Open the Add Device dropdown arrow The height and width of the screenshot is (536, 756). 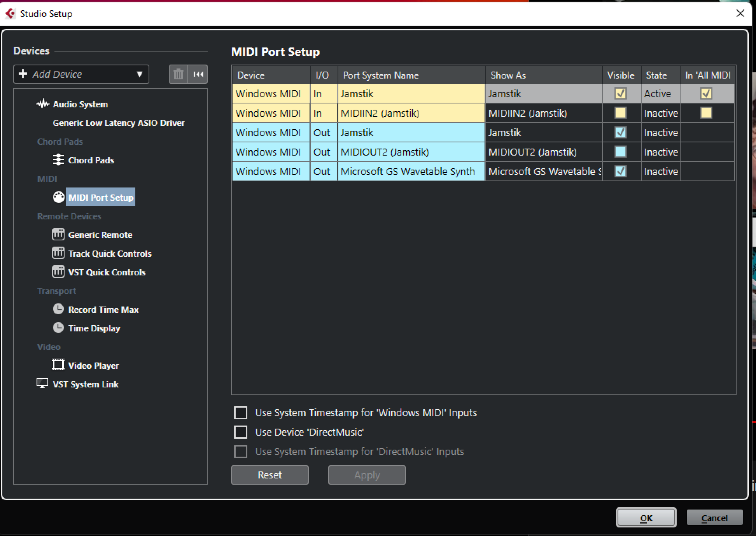pyautogui.click(x=140, y=74)
